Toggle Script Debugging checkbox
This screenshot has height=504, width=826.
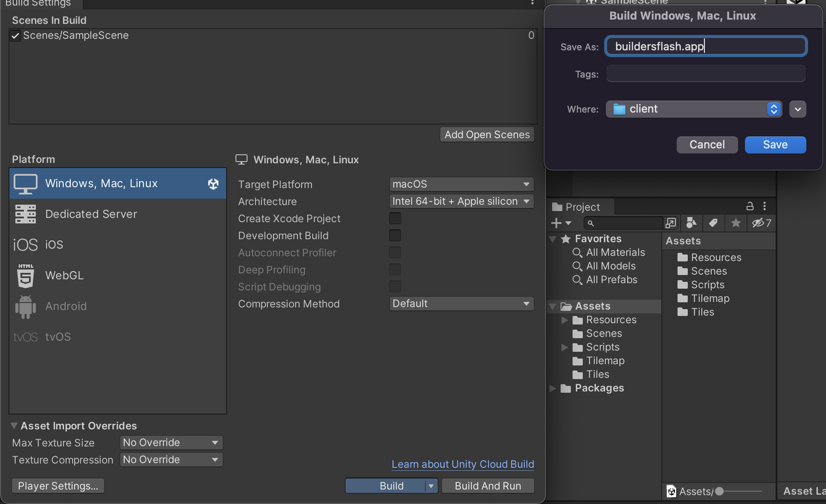(395, 287)
